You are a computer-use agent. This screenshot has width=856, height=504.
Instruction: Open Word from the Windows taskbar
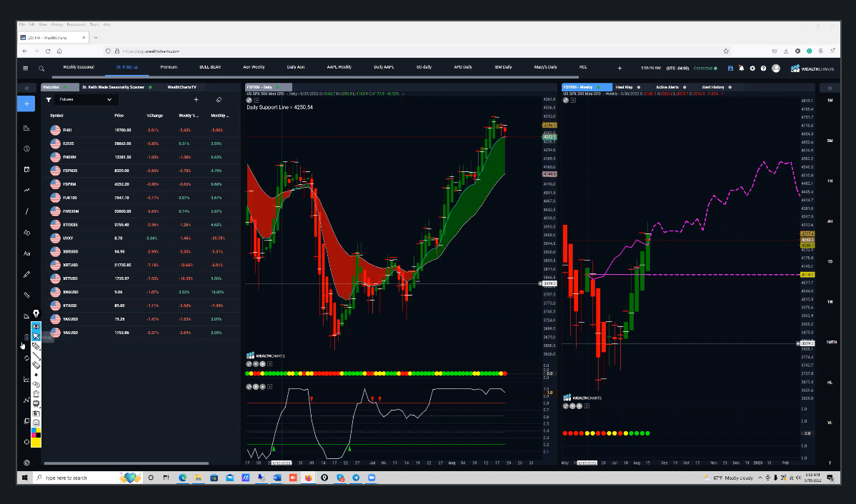[277, 478]
